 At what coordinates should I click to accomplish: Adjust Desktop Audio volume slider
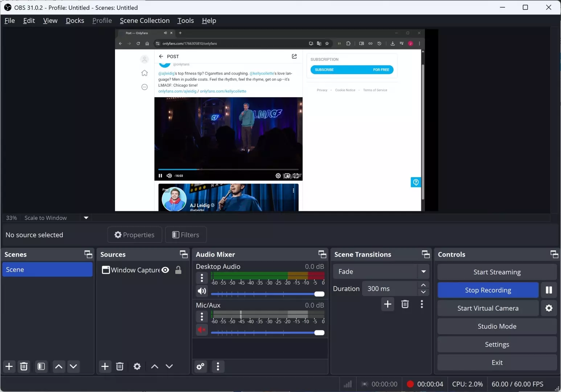tap(268, 294)
